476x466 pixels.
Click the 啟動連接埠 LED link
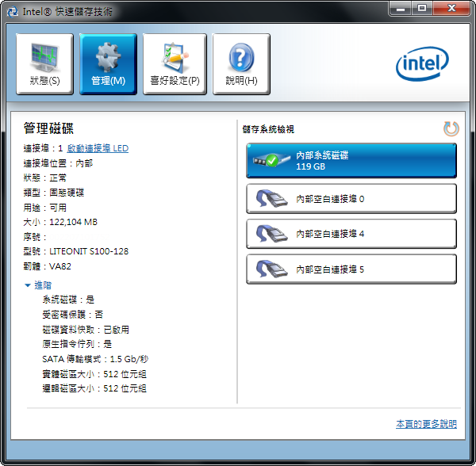click(98, 148)
